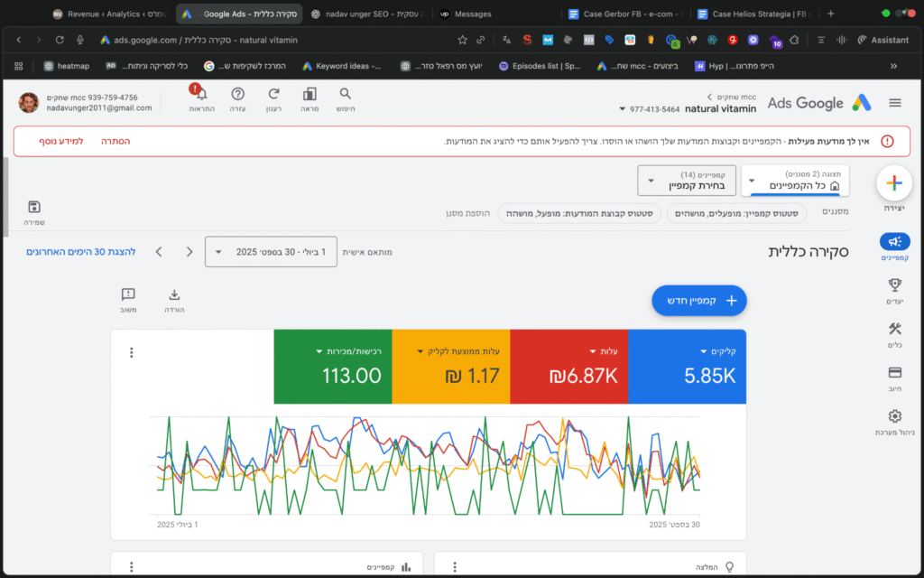Open the Billing card icon in sidebar
924x578 pixels.
pos(894,372)
